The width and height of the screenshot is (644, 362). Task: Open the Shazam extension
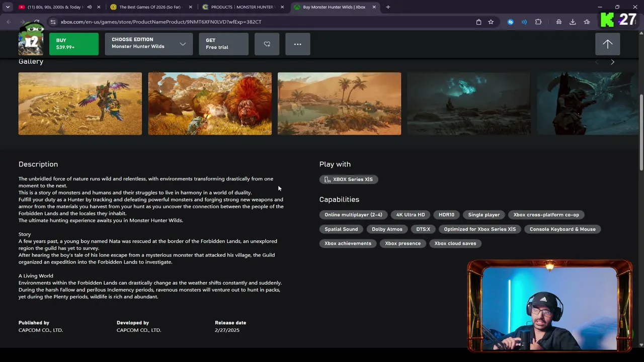tap(511, 22)
